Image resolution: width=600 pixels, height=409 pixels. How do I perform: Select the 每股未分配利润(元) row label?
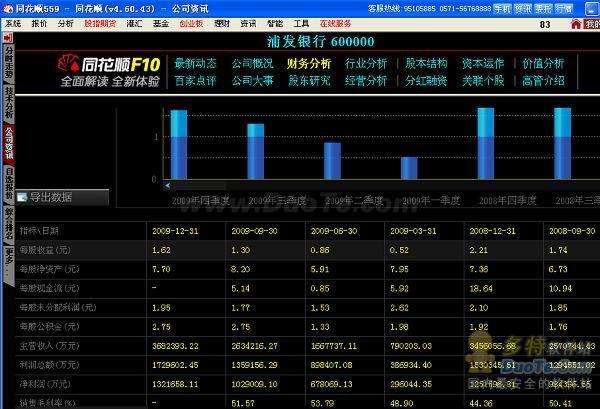pyautogui.click(x=58, y=308)
